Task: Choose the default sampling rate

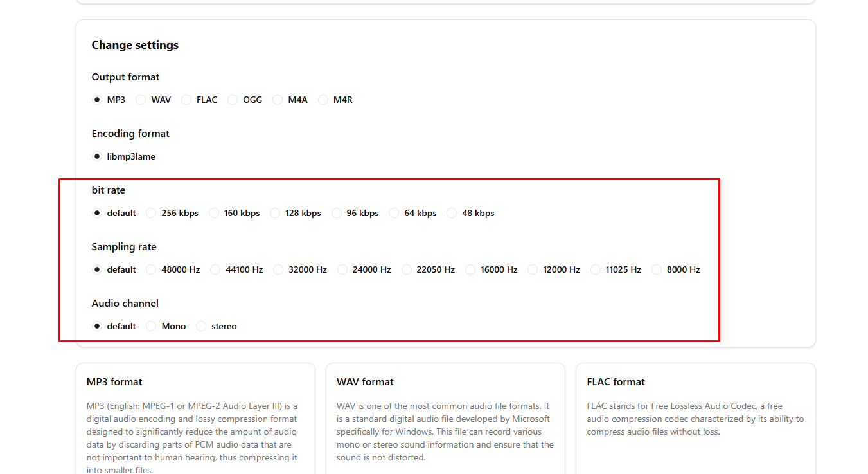Action: coord(96,269)
